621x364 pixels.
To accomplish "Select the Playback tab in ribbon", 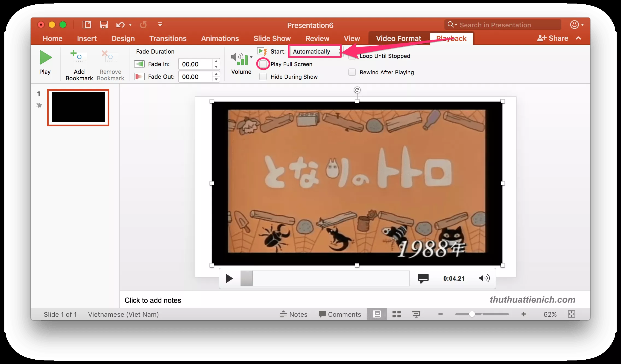I will pos(451,38).
